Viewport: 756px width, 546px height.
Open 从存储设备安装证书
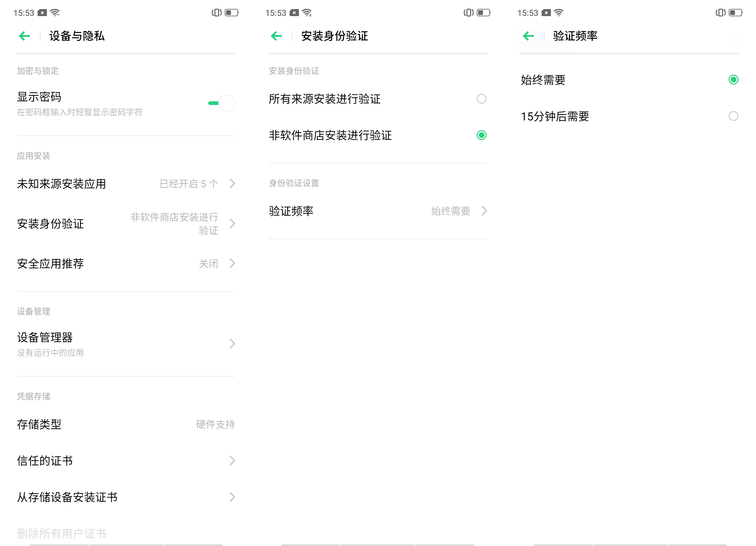pyautogui.click(x=126, y=497)
